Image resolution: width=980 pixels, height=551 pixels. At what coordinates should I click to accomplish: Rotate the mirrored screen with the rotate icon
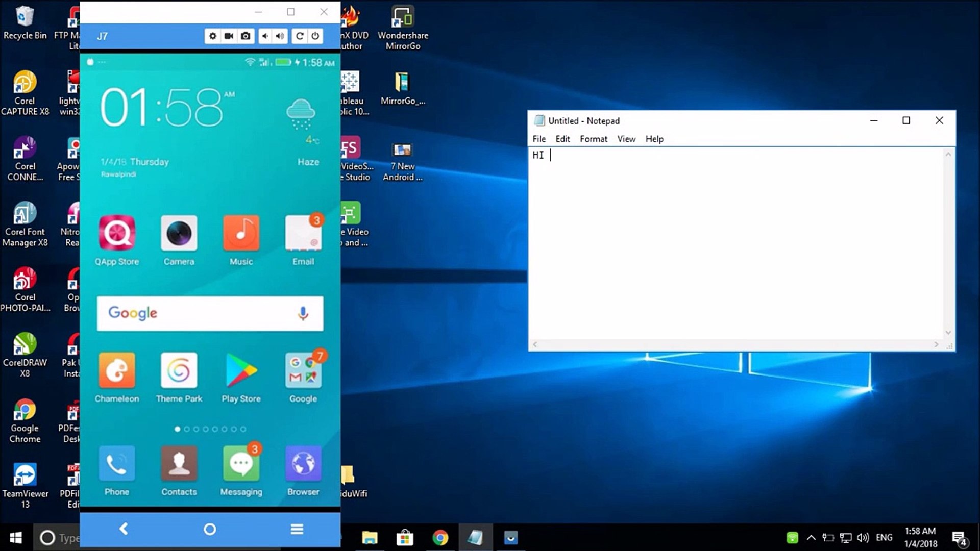pyautogui.click(x=300, y=36)
